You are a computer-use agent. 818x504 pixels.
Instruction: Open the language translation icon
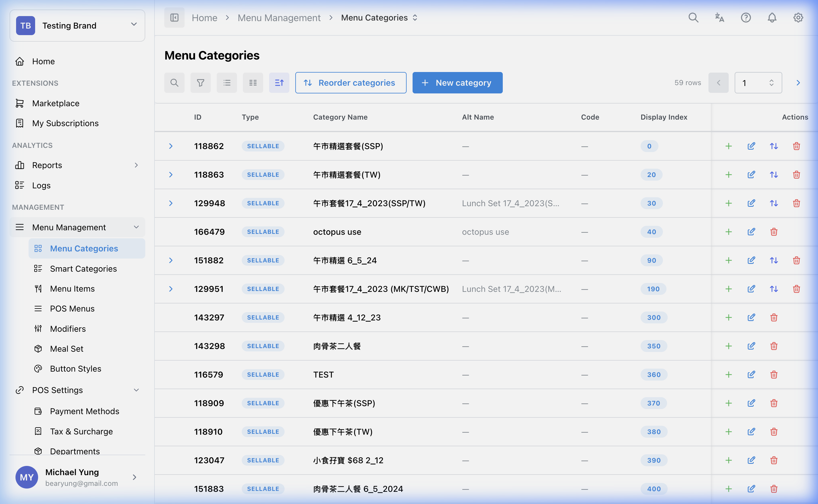pos(720,17)
